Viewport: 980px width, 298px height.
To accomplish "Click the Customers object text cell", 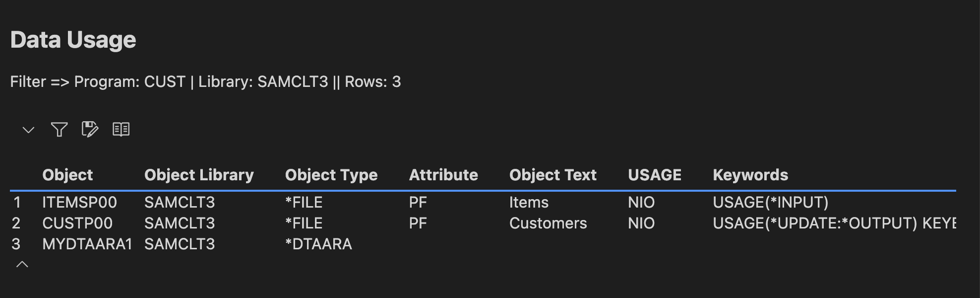I will coord(548,223).
